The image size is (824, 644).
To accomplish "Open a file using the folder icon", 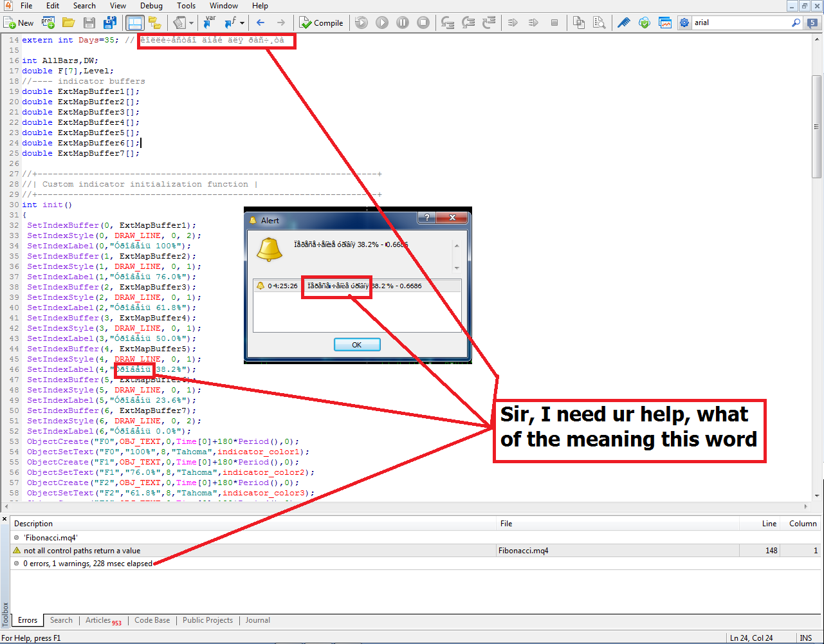I will coord(68,23).
